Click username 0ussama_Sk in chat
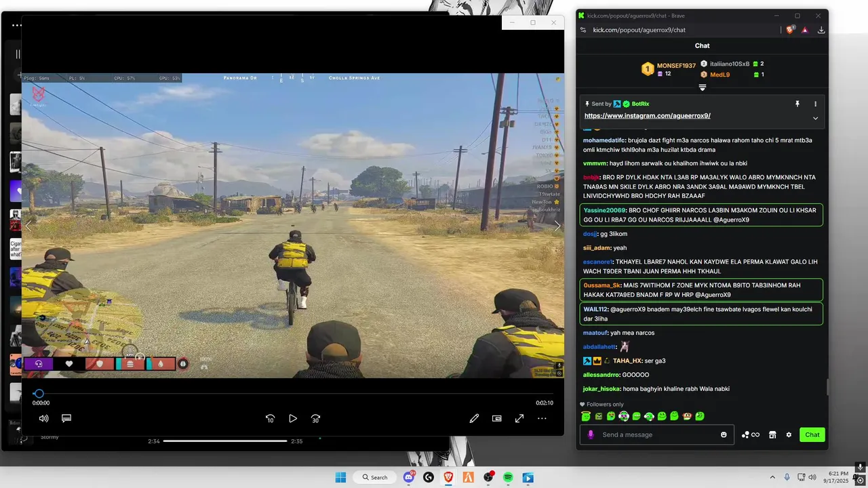This screenshot has height=488, width=868. click(602, 285)
